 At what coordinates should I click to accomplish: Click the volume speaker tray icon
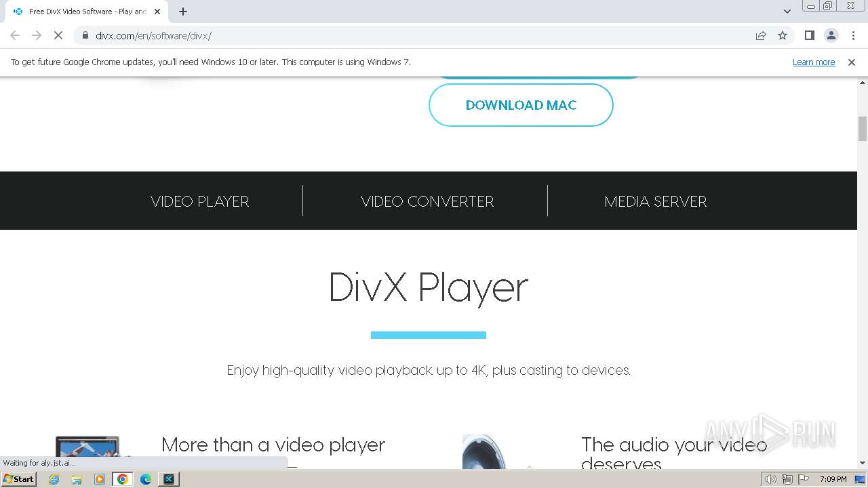(771, 479)
